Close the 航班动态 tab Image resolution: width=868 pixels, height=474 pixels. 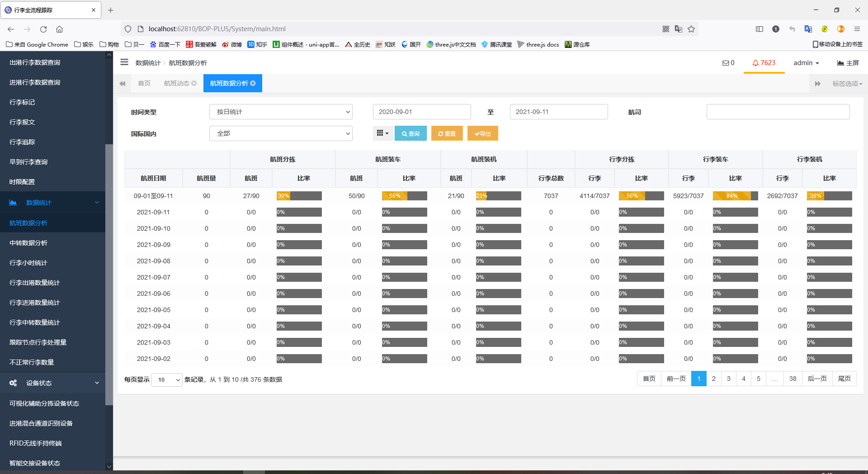click(194, 83)
